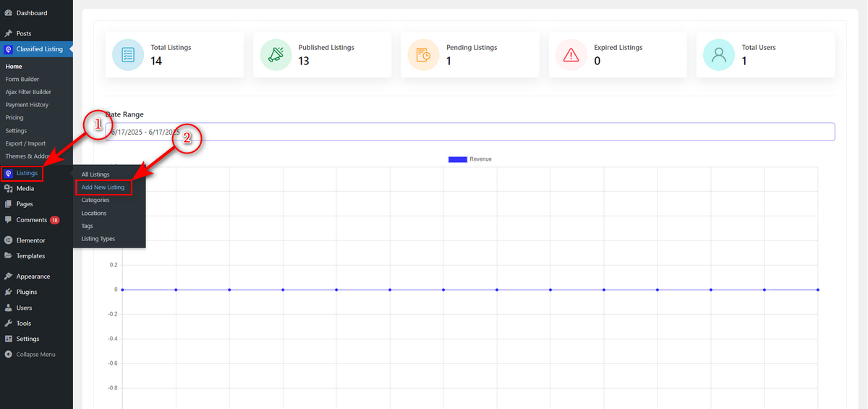This screenshot has width=868, height=409.
Task: Click the Comments speech bubble icon
Action: pyautogui.click(x=8, y=220)
